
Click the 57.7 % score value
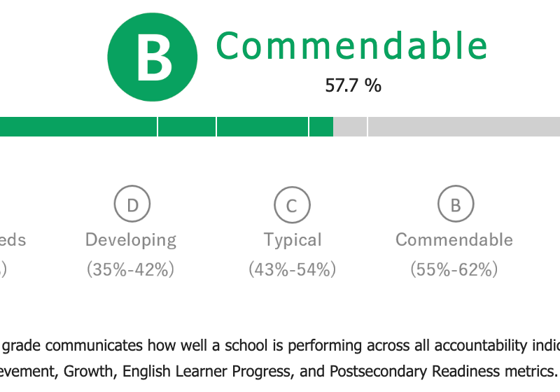click(353, 85)
